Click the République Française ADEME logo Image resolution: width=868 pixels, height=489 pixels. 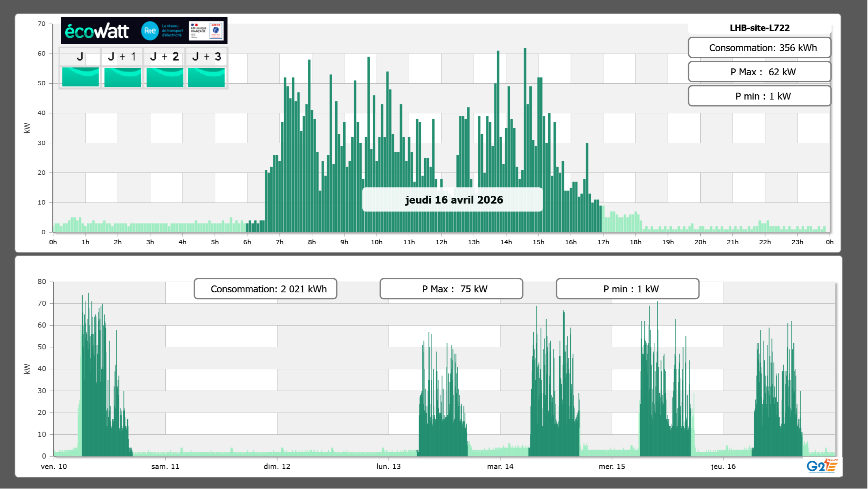point(206,31)
